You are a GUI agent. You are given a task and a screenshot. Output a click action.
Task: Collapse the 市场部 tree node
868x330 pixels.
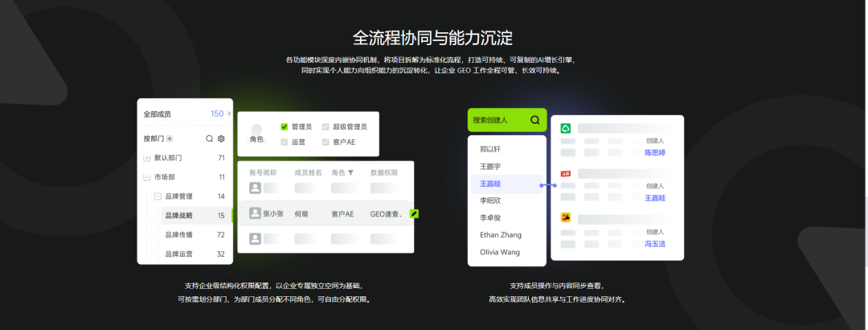[x=147, y=177]
